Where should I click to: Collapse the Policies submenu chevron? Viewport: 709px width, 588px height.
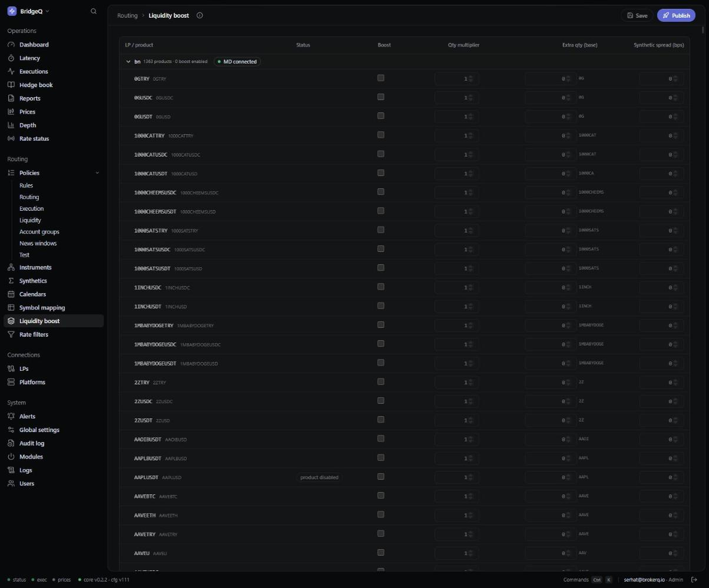(97, 172)
